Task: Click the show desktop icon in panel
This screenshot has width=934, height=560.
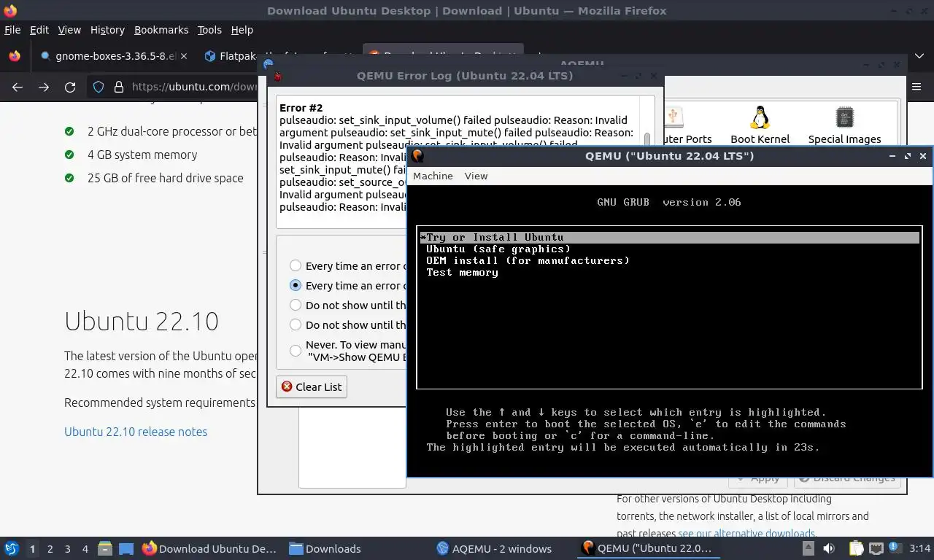Action: click(126, 548)
